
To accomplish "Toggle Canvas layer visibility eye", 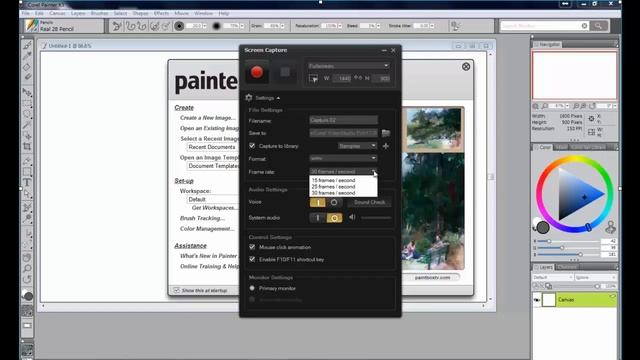I will (537, 300).
